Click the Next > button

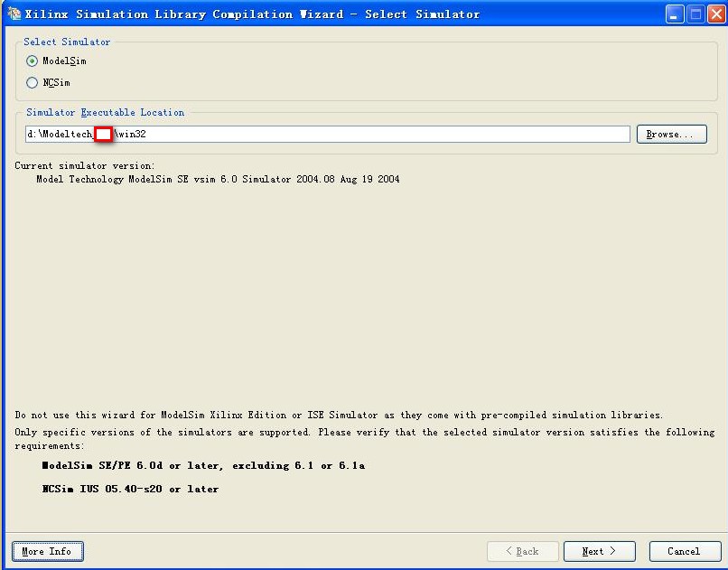(599, 551)
